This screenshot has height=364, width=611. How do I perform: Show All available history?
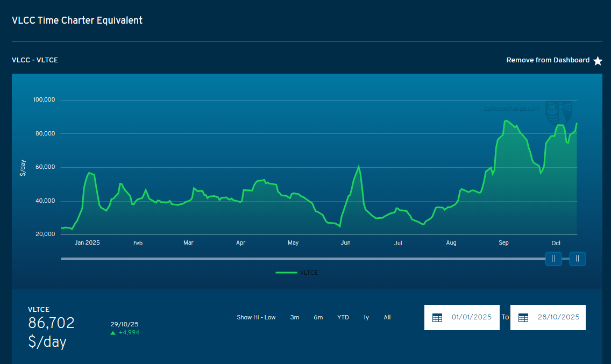(387, 317)
